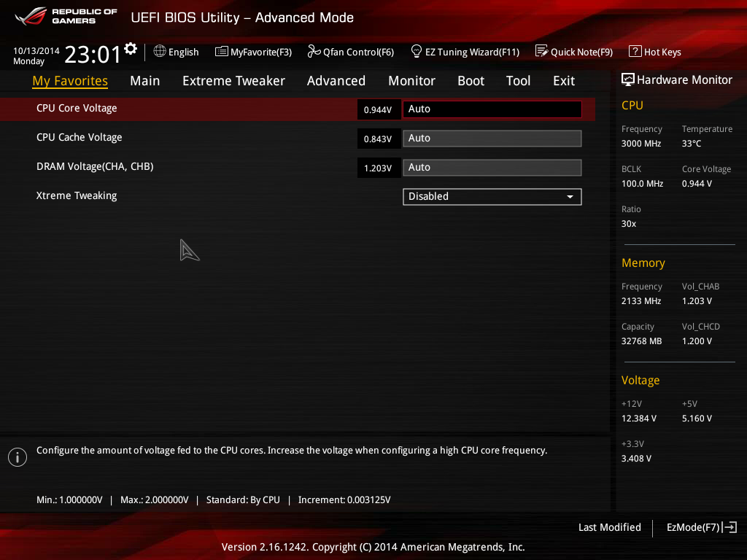This screenshot has height=560, width=747.
Task: Click the 23:01 clock display
Action: point(93,54)
